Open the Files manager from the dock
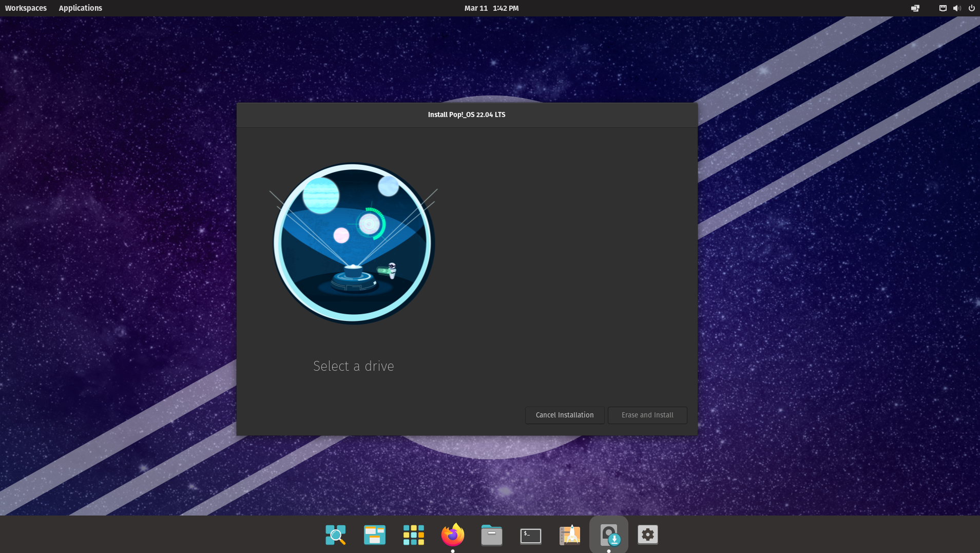Screen dimensions: 980x553 click(492, 535)
